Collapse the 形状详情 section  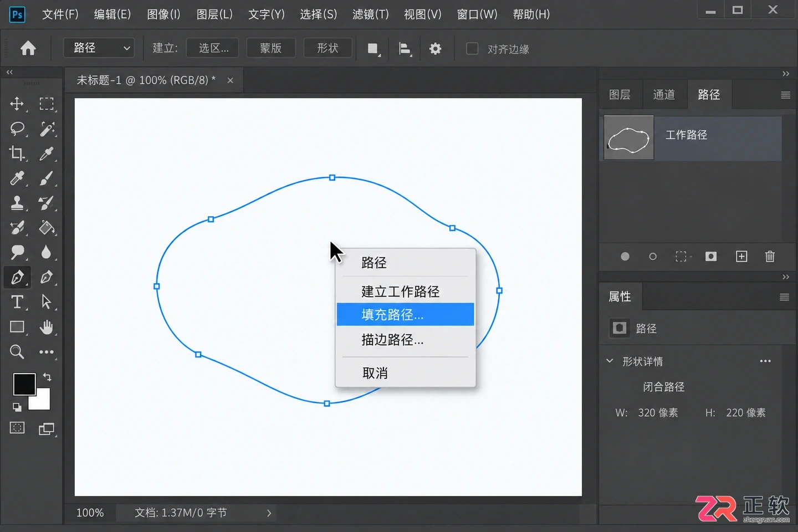610,361
